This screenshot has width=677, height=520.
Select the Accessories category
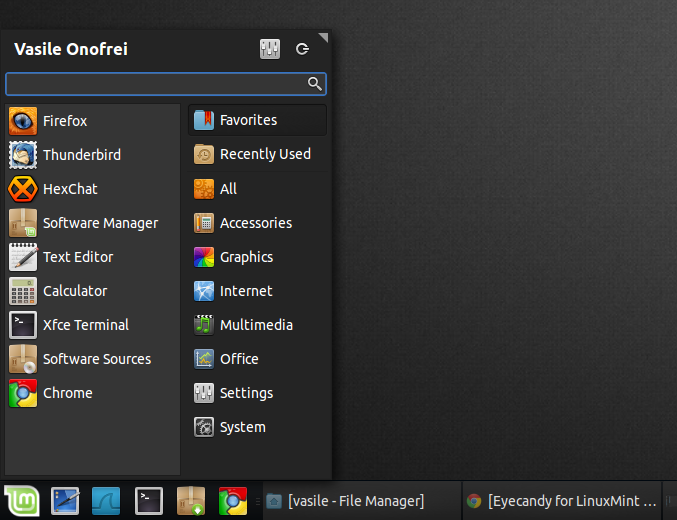tap(257, 223)
